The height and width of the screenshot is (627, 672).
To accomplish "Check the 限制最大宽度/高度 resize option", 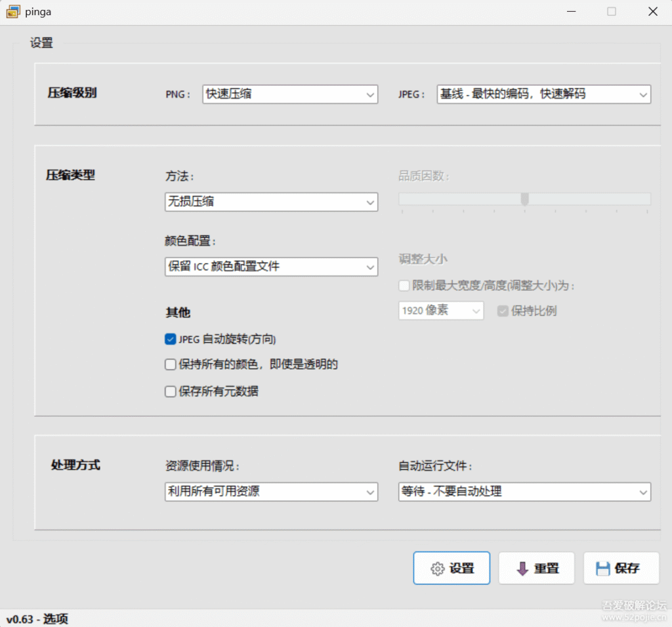I will [405, 286].
